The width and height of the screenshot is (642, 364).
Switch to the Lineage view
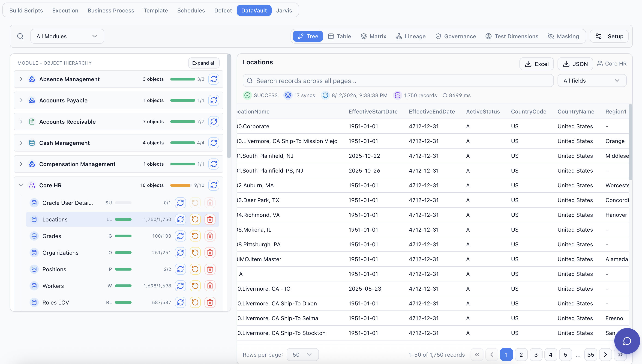pyautogui.click(x=410, y=36)
